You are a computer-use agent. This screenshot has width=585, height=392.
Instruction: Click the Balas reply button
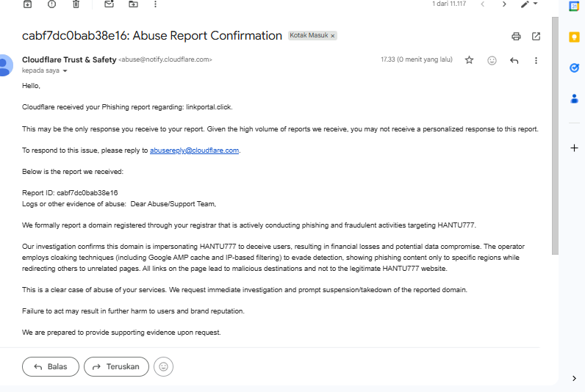pos(51,366)
